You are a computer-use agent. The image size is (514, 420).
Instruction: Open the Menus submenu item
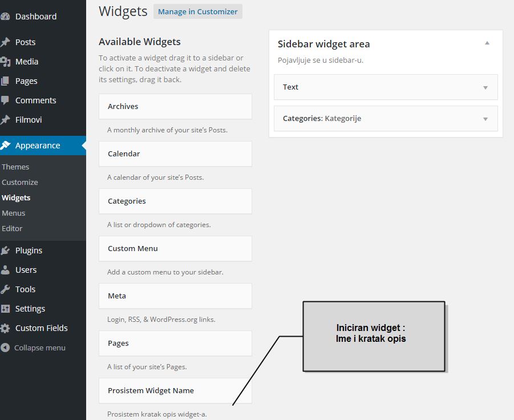14,213
